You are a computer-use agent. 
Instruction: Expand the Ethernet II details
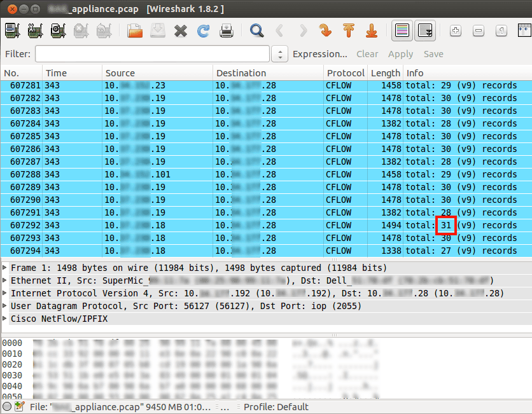point(4,280)
